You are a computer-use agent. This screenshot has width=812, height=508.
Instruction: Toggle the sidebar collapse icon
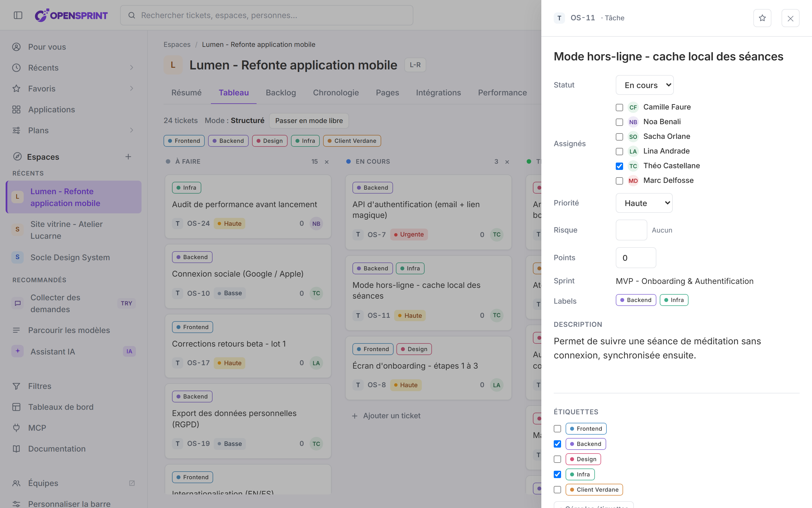18,15
